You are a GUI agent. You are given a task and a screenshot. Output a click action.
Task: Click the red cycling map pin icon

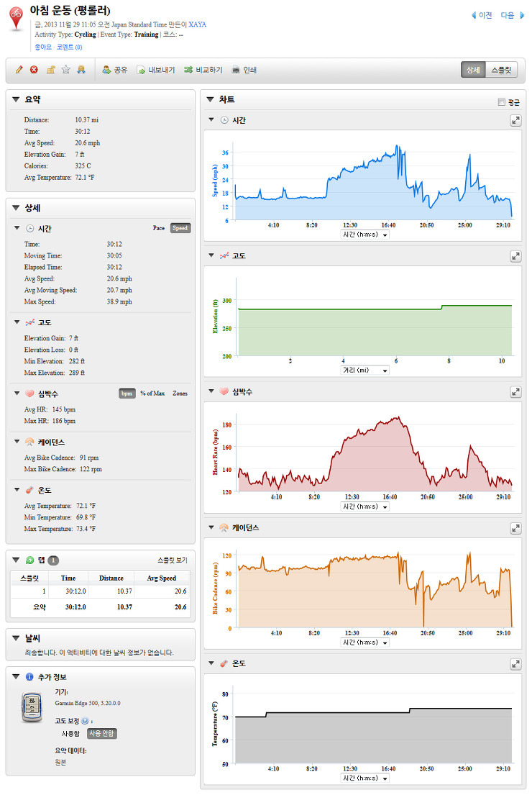pyautogui.click(x=17, y=18)
